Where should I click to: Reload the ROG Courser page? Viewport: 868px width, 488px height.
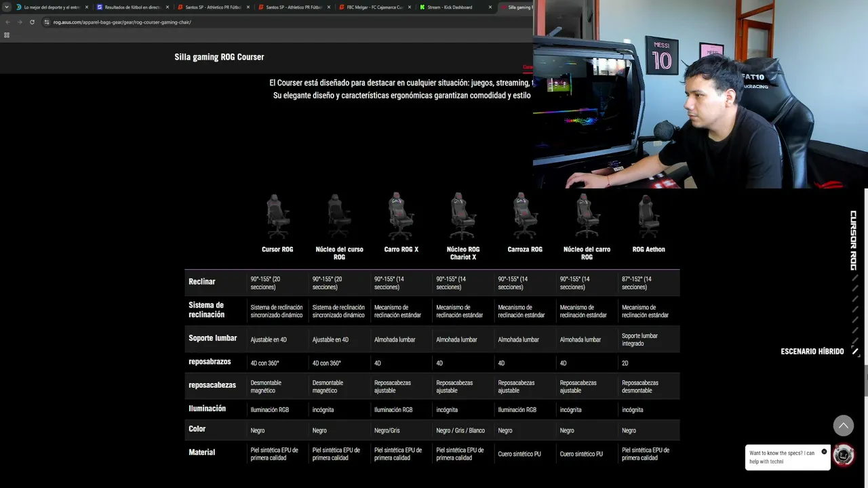click(32, 22)
